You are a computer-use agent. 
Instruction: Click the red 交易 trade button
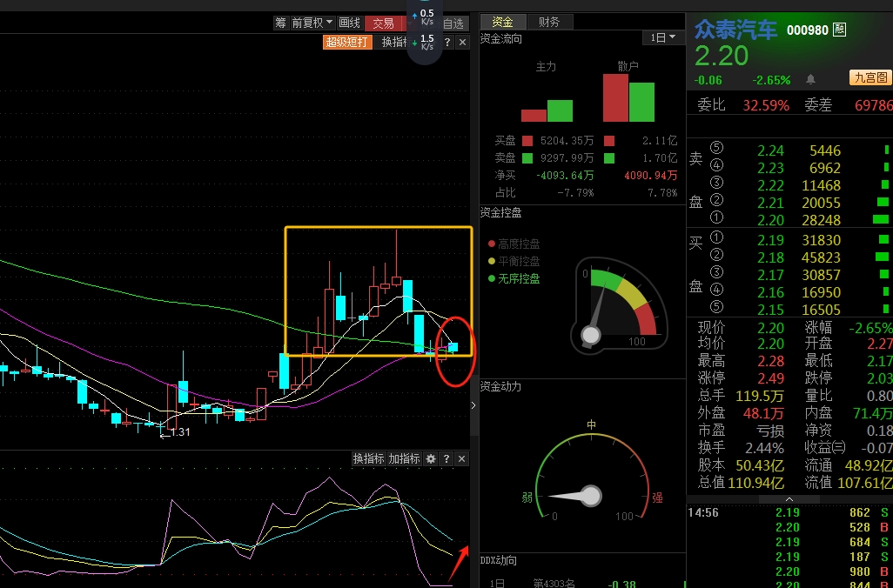coord(383,23)
